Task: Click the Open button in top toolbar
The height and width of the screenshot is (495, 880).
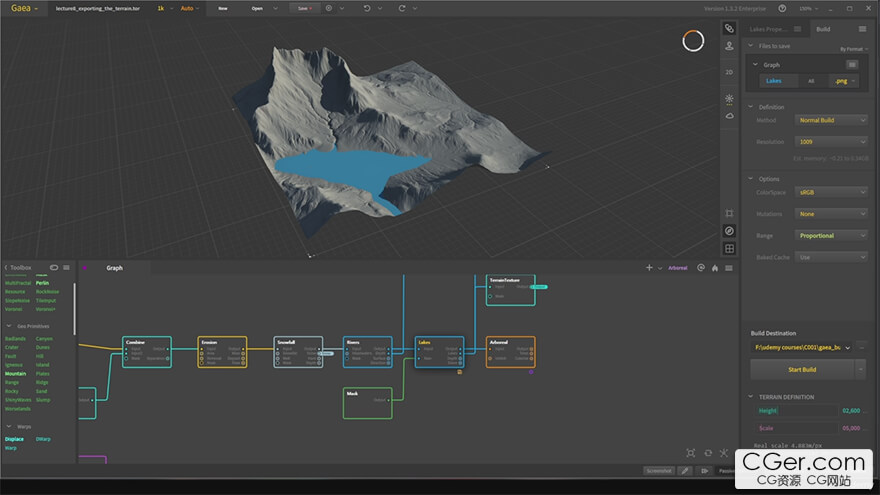Action: [x=257, y=8]
